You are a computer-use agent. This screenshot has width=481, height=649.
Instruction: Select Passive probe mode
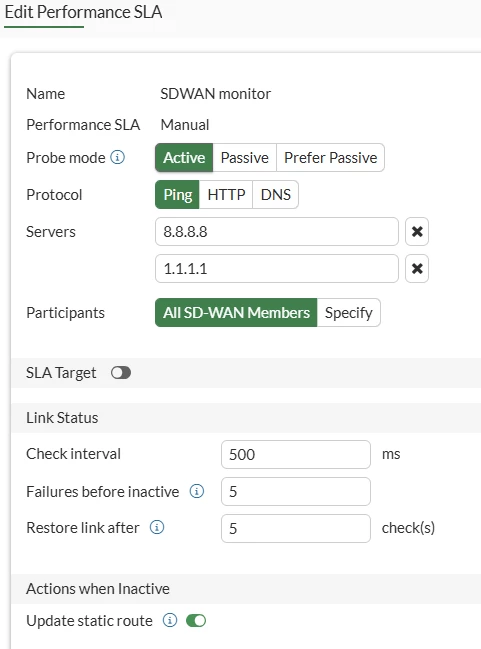coord(245,158)
